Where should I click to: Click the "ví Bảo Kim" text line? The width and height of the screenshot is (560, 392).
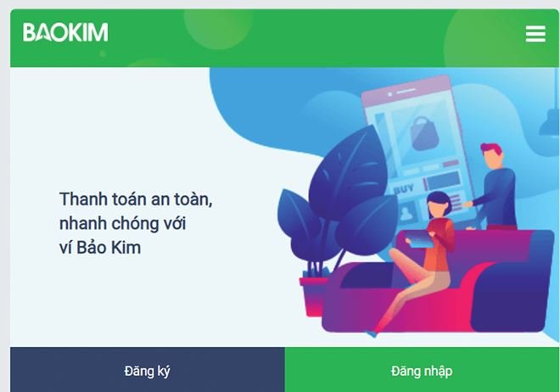[100, 248]
